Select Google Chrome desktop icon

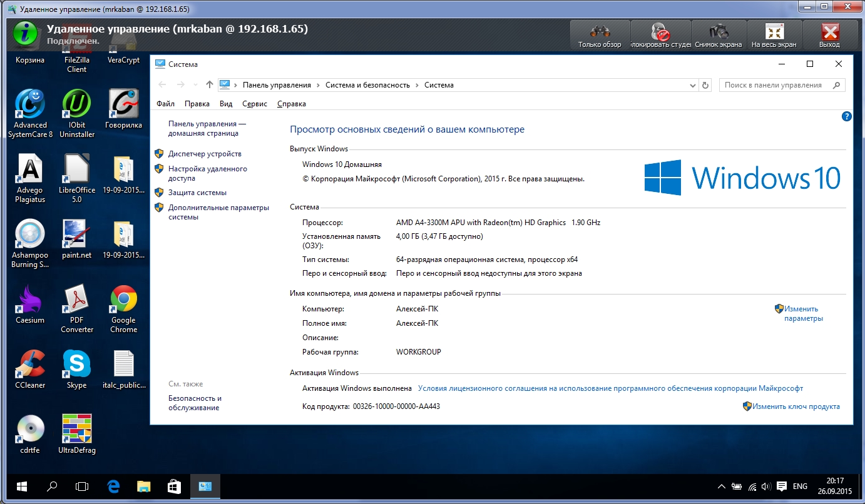123,308
